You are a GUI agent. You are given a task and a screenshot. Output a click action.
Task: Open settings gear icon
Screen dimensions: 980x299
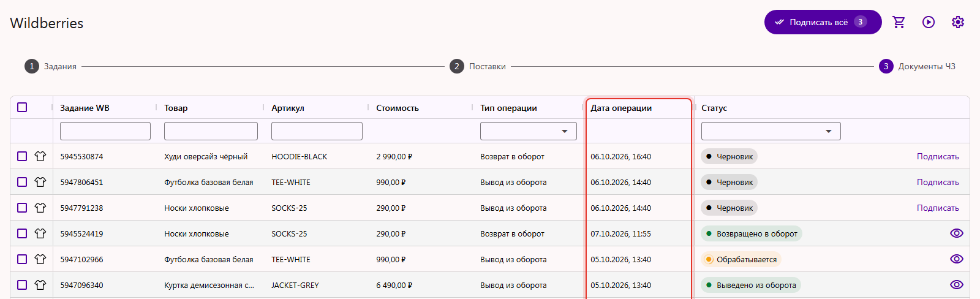point(958,22)
